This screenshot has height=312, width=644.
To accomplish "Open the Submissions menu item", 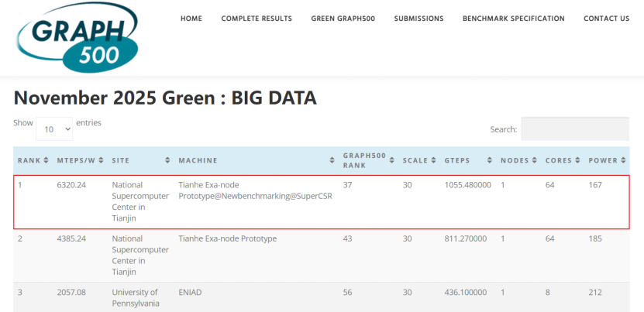I will [x=418, y=19].
